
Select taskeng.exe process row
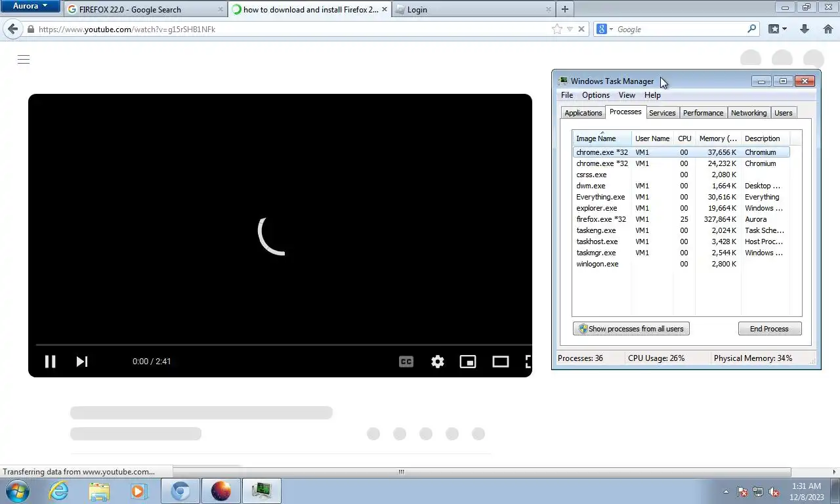pyautogui.click(x=681, y=230)
